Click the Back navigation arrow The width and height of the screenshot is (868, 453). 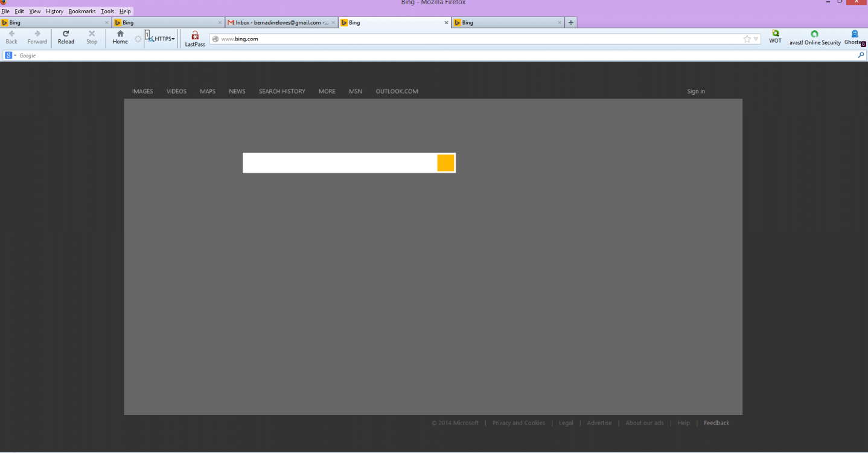coord(11,37)
